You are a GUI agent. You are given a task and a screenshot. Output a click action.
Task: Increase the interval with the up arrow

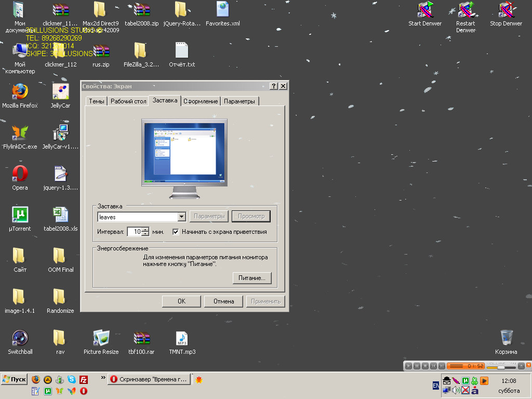point(145,230)
